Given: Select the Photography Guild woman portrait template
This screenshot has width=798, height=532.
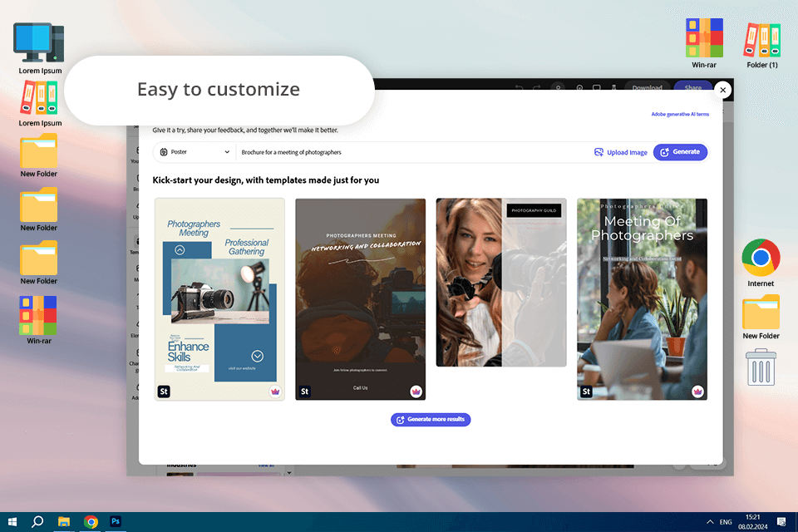Looking at the screenshot, I should 501,282.
